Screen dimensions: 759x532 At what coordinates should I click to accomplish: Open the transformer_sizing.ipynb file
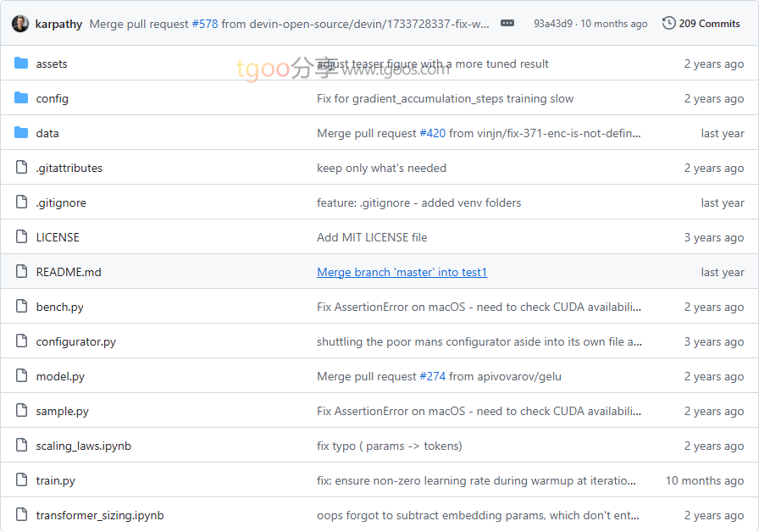(100, 515)
